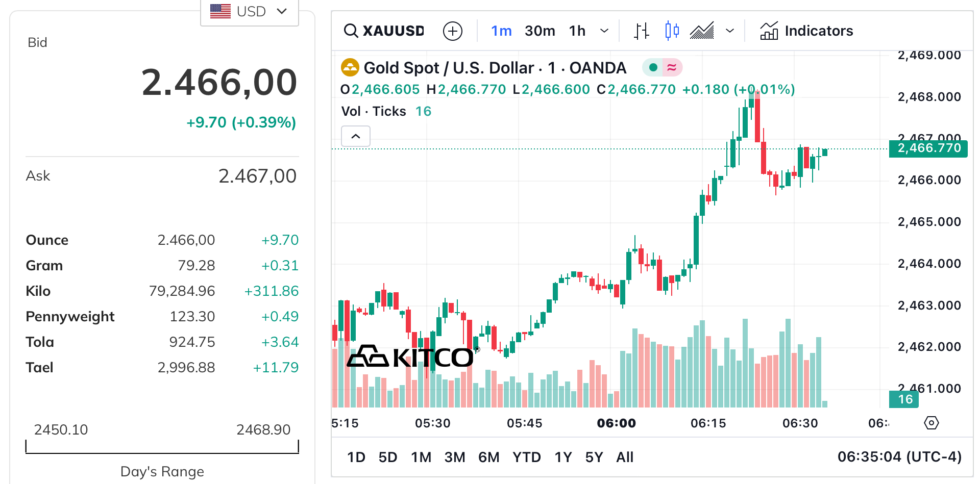This screenshot has height=484, width=980.
Task: Select the YTD date range
Action: [527, 457]
